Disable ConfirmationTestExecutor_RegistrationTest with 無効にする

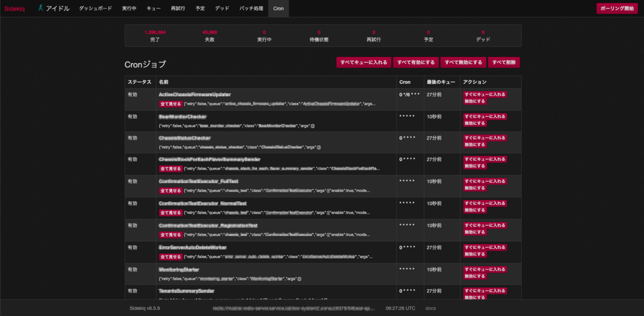click(475, 232)
